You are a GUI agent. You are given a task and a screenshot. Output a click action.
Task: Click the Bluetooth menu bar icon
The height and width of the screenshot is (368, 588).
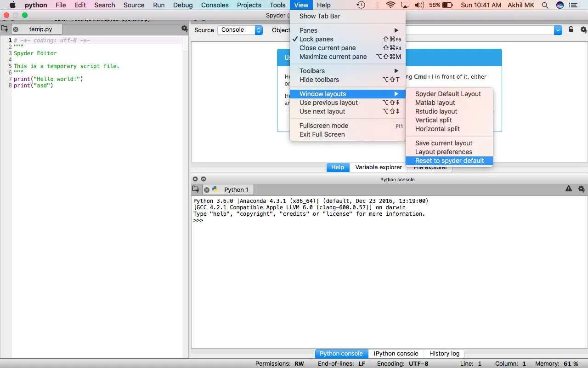tap(377, 5)
